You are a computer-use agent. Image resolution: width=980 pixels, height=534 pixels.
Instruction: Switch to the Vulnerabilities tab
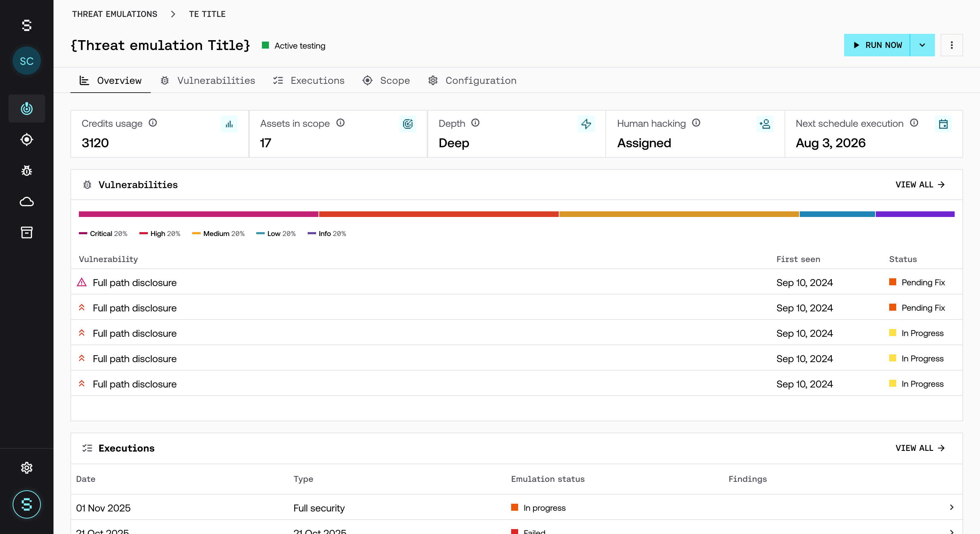pyautogui.click(x=208, y=81)
